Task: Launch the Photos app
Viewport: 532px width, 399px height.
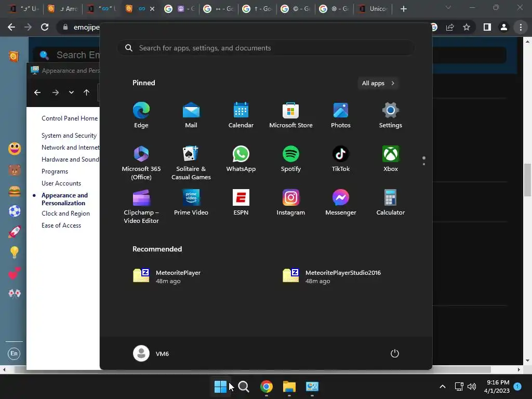Action: 341,115
